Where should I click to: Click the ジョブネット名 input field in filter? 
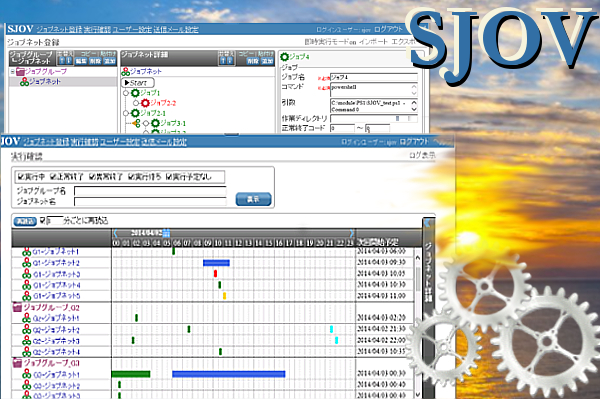click(150, 202)
